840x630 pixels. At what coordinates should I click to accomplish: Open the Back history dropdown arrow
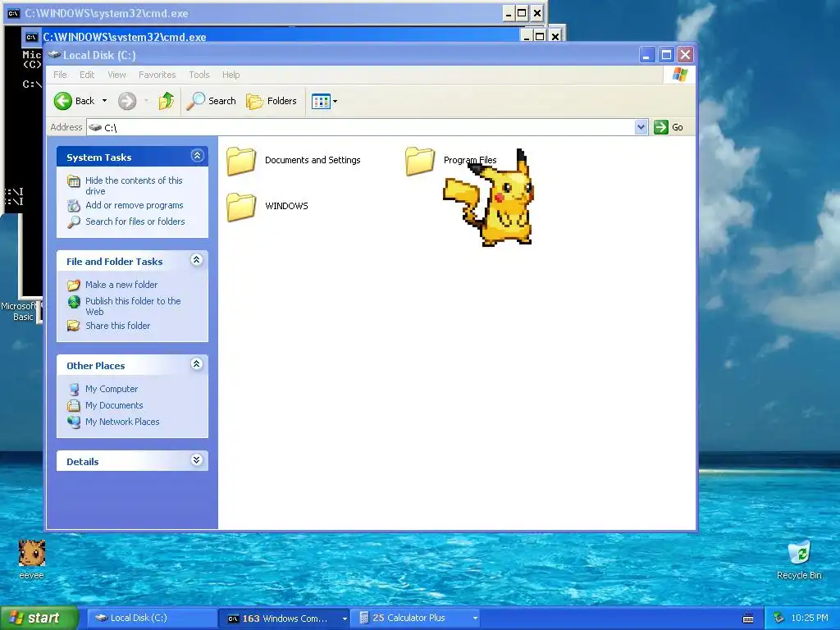click(104, 101)
